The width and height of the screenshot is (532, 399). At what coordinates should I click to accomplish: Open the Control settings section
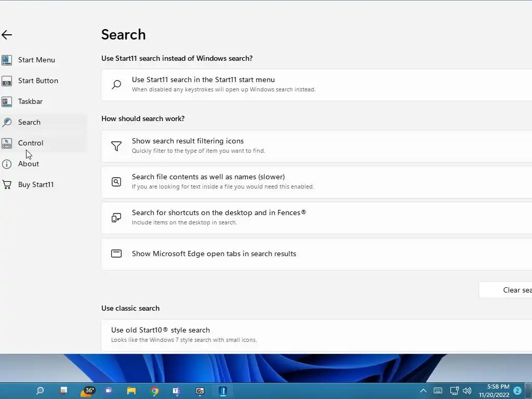(x=31, y=143)
